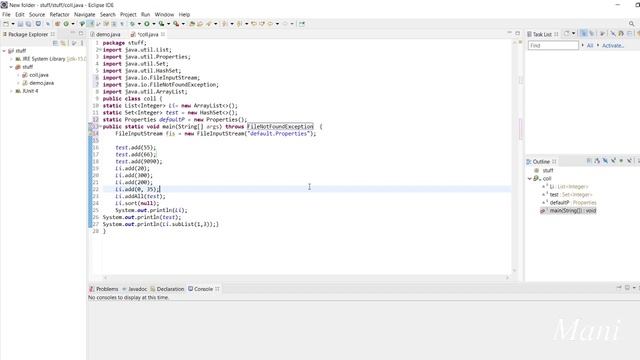The width and height of the screenshot is (640, 360).
Task: Collapse the stuff package node
Action: coord(11,67)
